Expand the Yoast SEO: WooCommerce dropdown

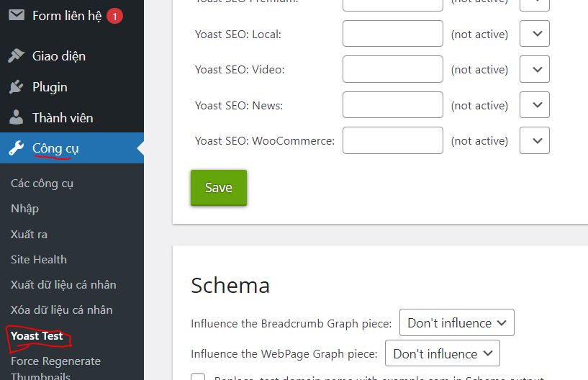[x=534, y=140]
